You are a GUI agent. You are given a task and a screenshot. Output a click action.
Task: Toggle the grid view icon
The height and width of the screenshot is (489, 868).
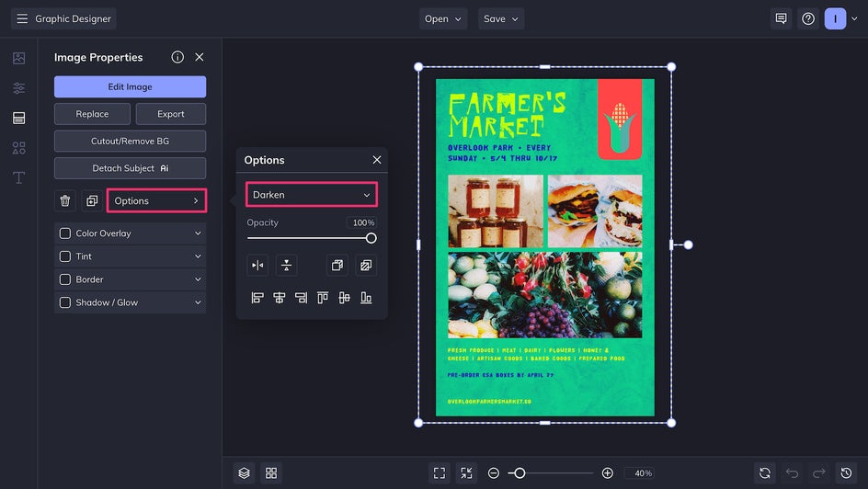click(271, 473)
